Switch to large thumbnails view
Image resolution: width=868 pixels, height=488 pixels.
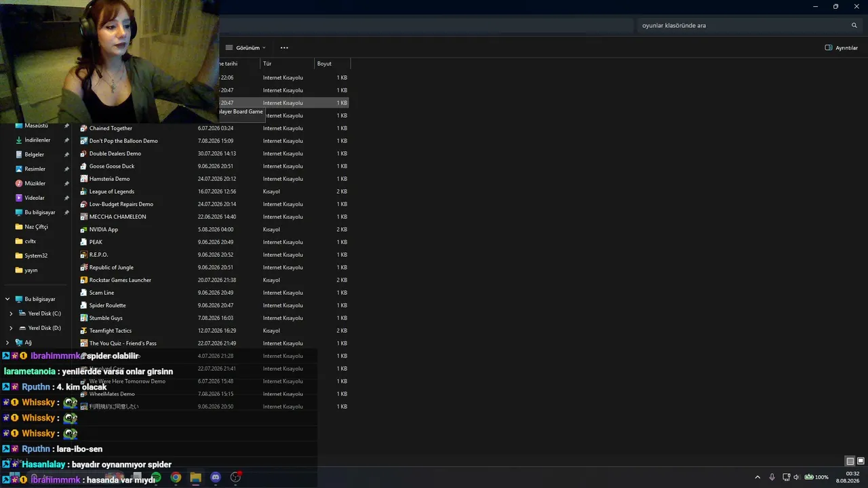[861, 461]
